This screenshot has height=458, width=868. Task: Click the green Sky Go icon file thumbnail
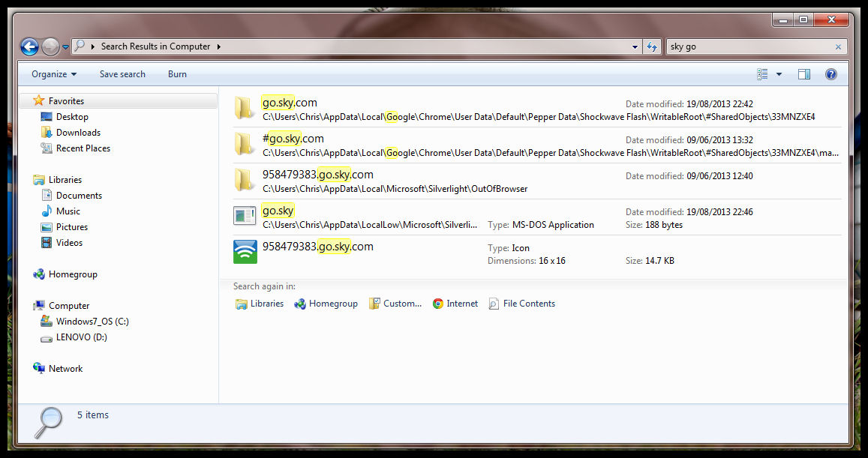click(x=245, y=252)
